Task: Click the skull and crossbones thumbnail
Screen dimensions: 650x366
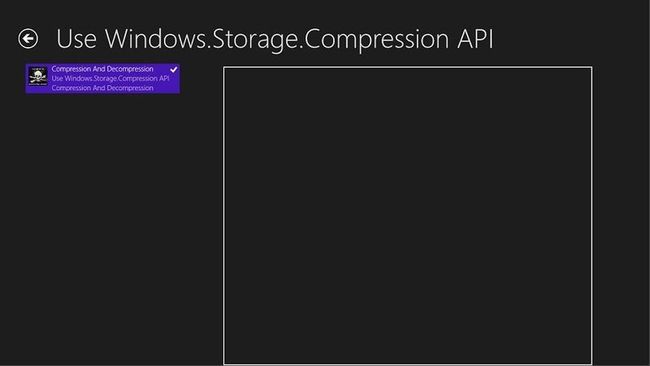Action: point(38,76)
